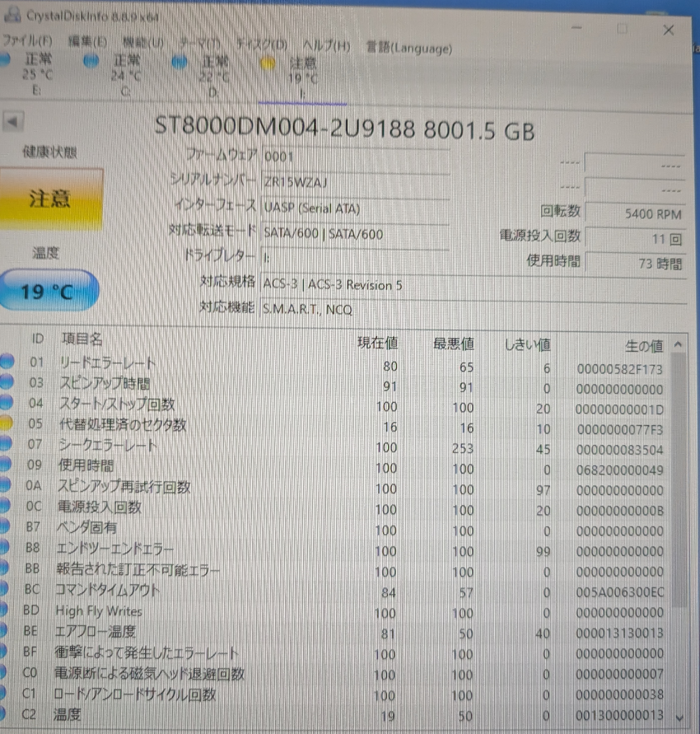
Task: Open the 編集(E) menu
Action: click(x=87, y=42)
